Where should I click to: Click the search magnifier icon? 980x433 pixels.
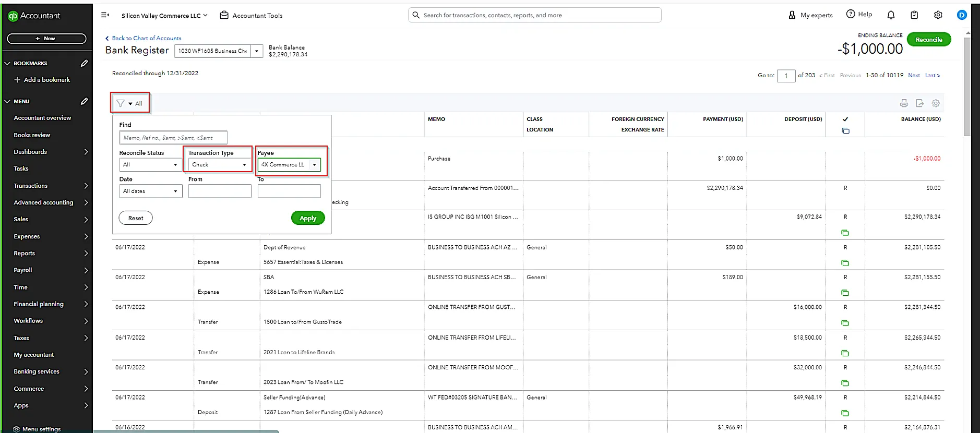(x=416, y=15)
